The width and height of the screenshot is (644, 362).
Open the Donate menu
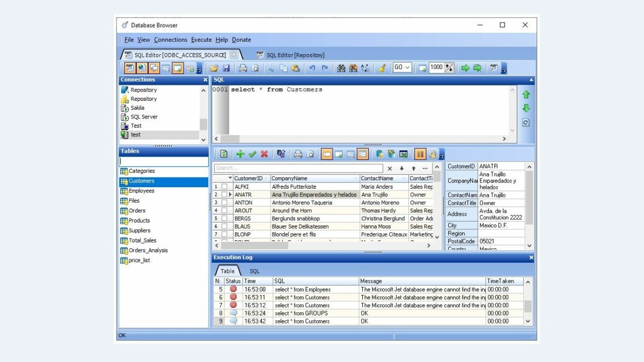click(241, 40)
